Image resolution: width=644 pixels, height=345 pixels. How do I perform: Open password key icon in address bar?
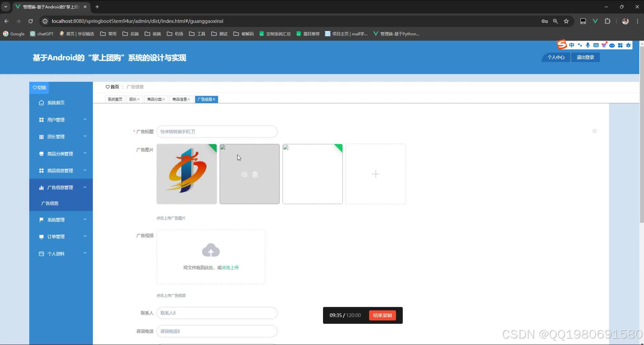(544, 21)
